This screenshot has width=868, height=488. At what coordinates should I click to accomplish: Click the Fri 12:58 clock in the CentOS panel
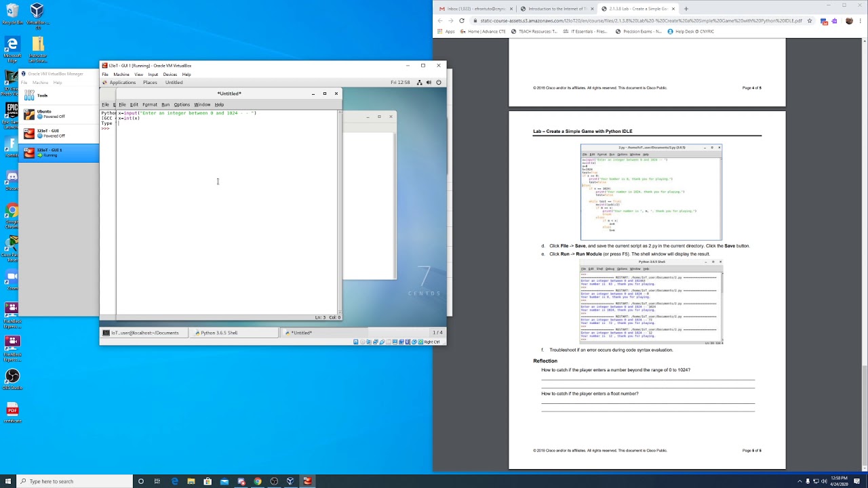400,83
